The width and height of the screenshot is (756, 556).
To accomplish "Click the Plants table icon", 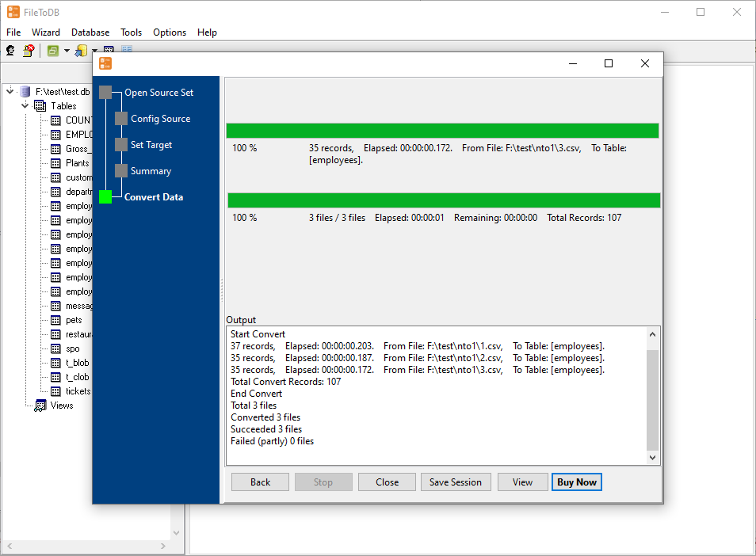I will pyautogui.click(x=55, y=163).
